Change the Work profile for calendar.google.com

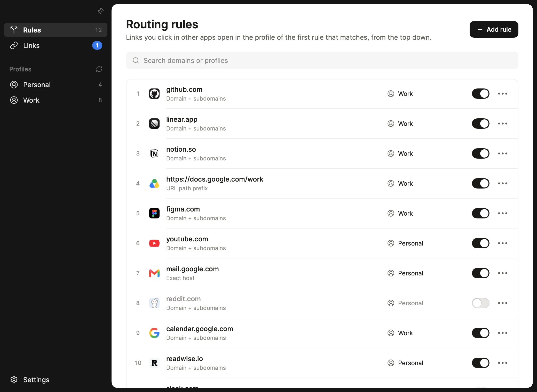pos(400,333)
